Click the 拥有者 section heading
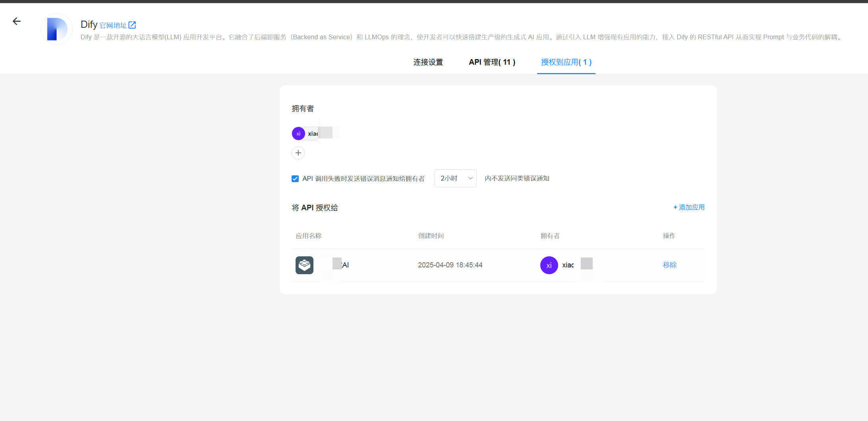The height and width of the screenshot is (421, 868). click(303, 109)
